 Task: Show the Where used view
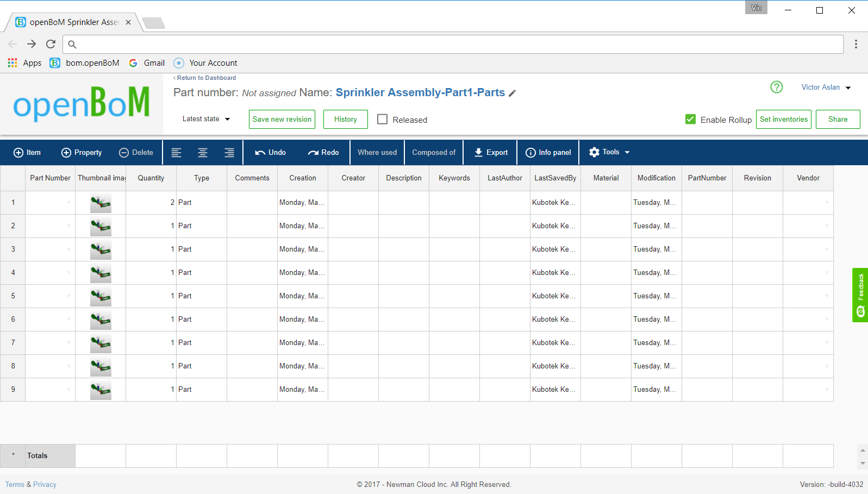click(x=377, y=153)
